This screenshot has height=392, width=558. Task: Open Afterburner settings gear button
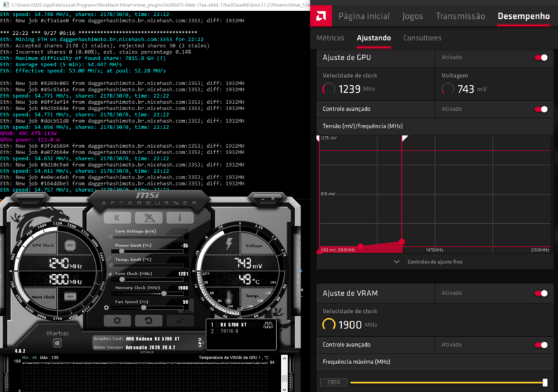tap(117, 320)
